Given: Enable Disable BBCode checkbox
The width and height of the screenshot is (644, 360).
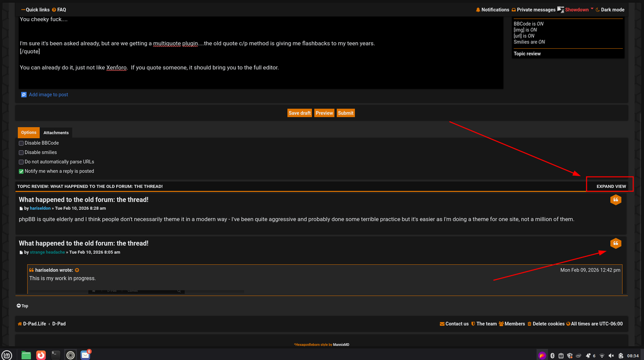Looking at the screenshot, I should tap(21, 143).
